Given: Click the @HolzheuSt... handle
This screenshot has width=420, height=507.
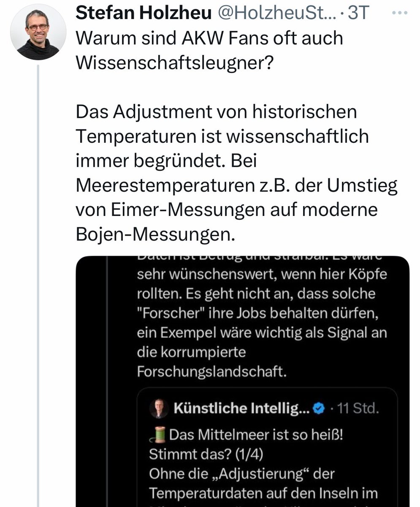Looking at the screenshot, I should pos(276,14).
